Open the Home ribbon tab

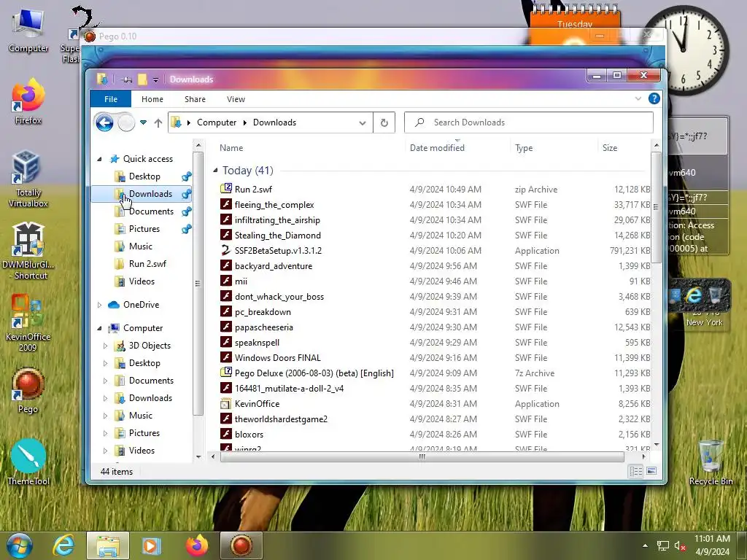pyautogui.click(x=152, y=99)
